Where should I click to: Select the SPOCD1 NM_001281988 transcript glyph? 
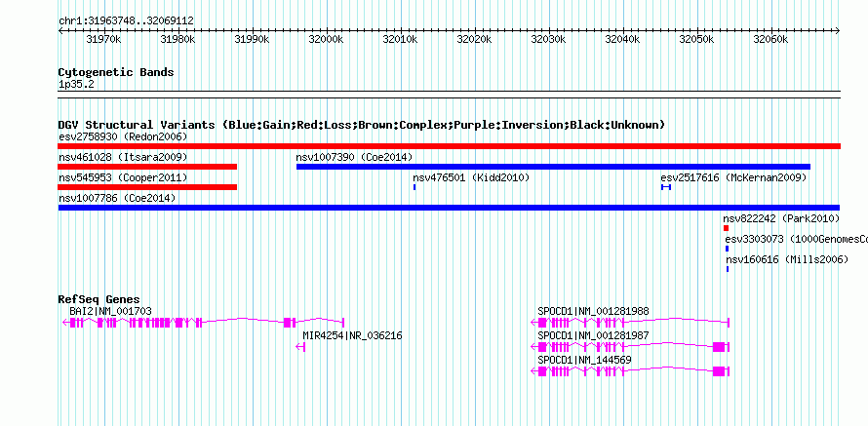tap(630, 323)
